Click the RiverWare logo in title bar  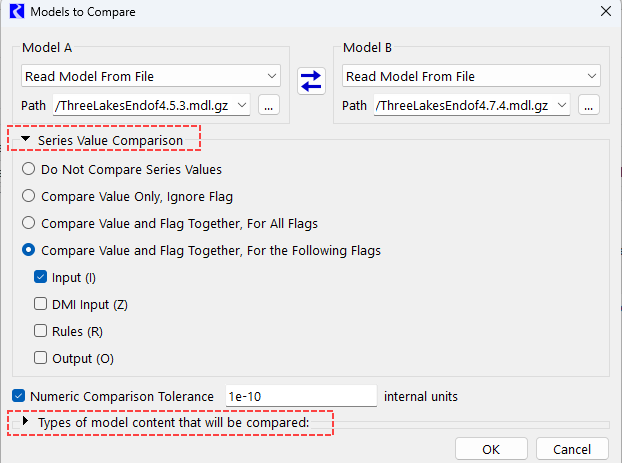pyautogui.click(x=15, y=12)
